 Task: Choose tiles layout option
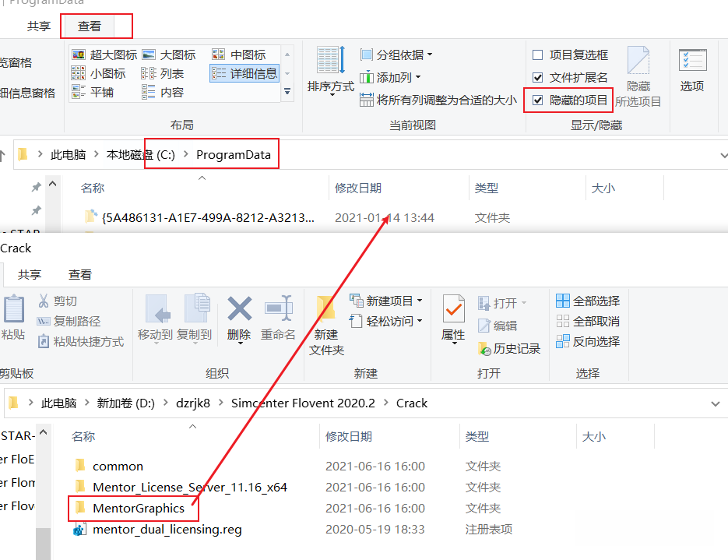click(93, 92)
